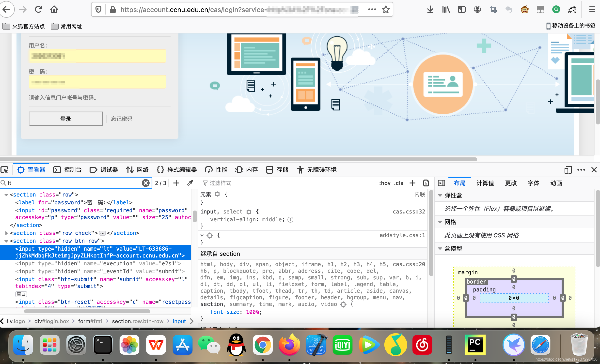The width and height of the screenshot is (600, 364).
Task: Clear the inspector search box
Action: coord(146,183)
